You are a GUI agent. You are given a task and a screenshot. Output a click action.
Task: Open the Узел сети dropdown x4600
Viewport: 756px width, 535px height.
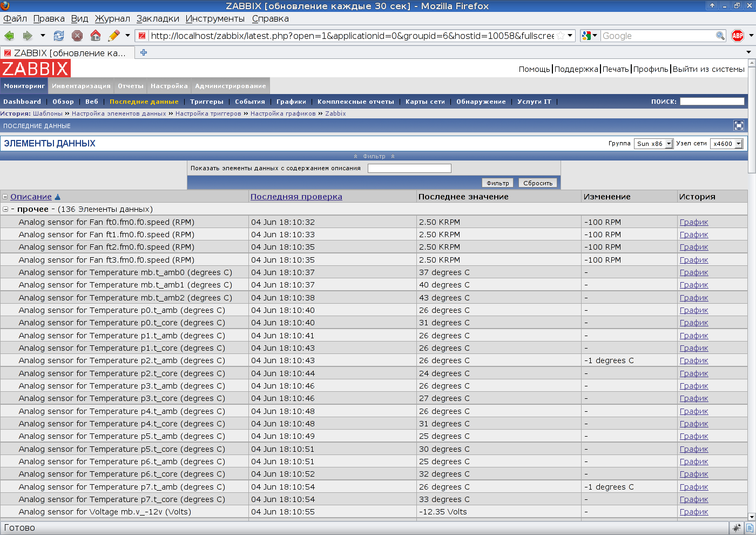pyautogui.click(x=726, y=144)
